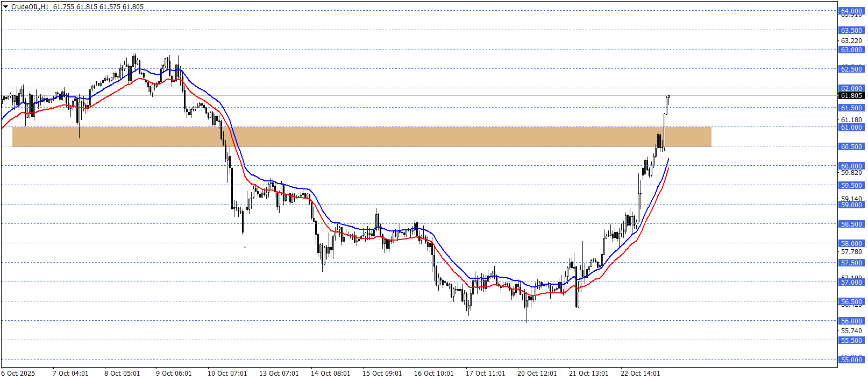Select the orange rectangle resistance zone

tap(361, 137)
